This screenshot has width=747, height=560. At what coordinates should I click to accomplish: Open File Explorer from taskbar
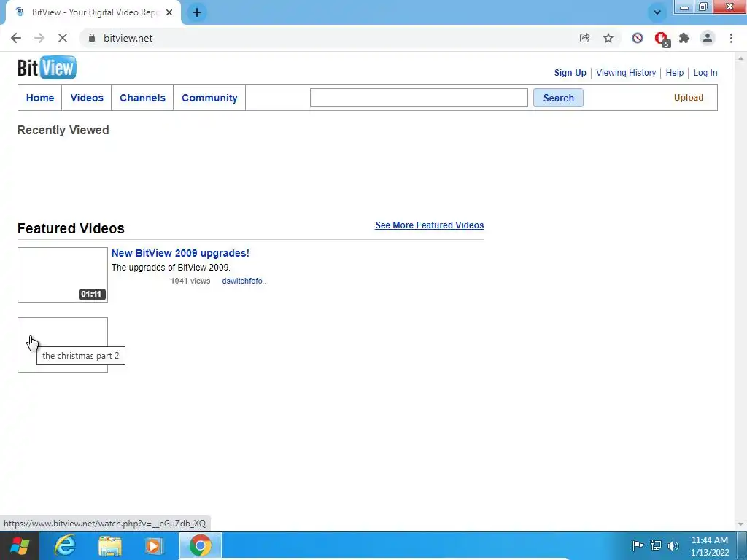109,545
